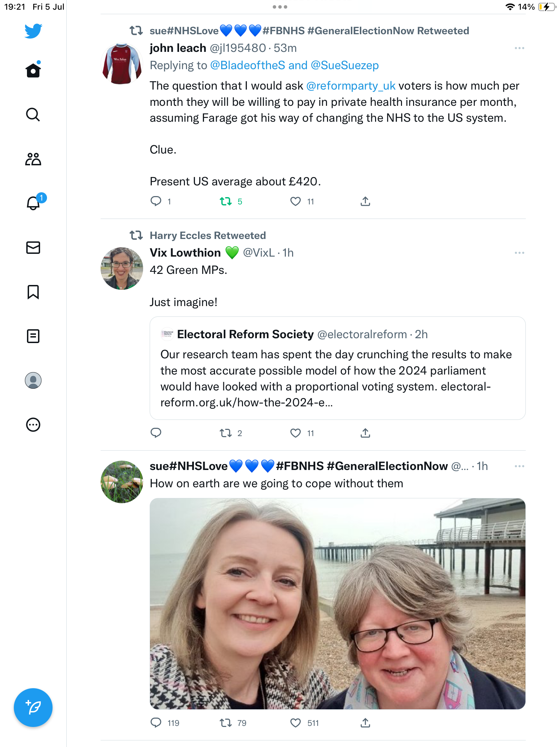Open more options on Vix Lowthion's tweet

[x=519, y=253]
